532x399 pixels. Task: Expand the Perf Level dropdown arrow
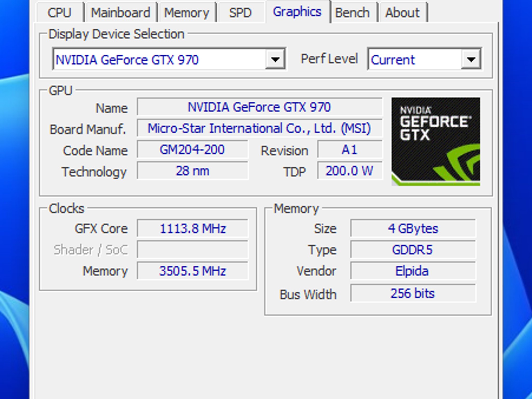[x=471, y=59]
